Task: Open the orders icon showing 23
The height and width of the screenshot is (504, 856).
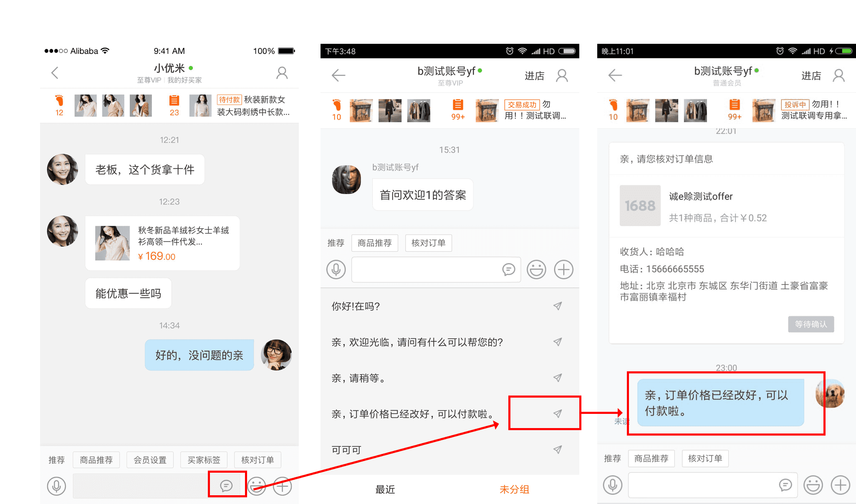Action: 174,105
